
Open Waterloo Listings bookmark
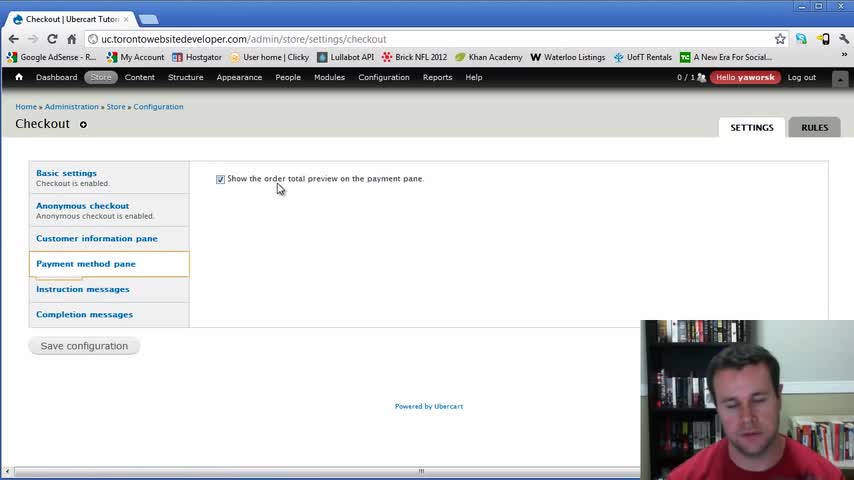coord(568,57)
